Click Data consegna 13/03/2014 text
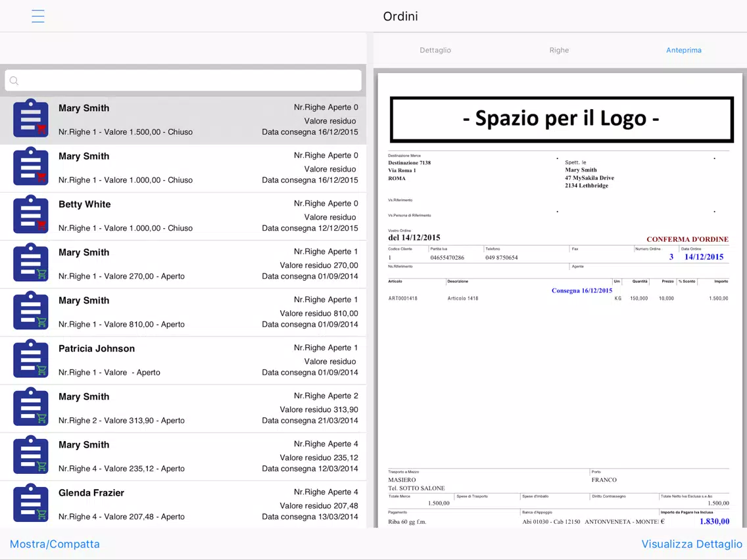The image size is (747, 560). click(310, 517)
